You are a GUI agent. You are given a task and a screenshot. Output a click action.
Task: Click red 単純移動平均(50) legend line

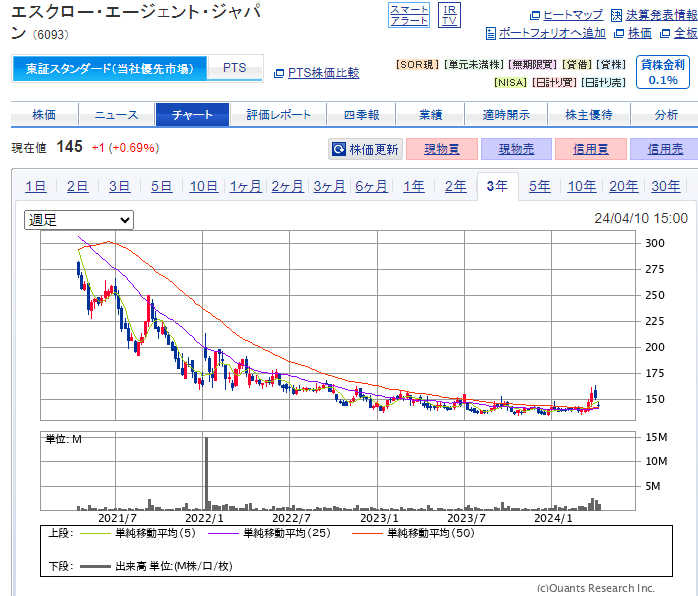pos(367,533)
